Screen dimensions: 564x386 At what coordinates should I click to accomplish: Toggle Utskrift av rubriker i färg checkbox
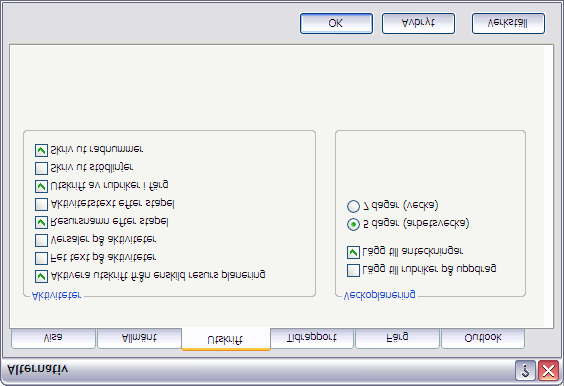[41, 186]
